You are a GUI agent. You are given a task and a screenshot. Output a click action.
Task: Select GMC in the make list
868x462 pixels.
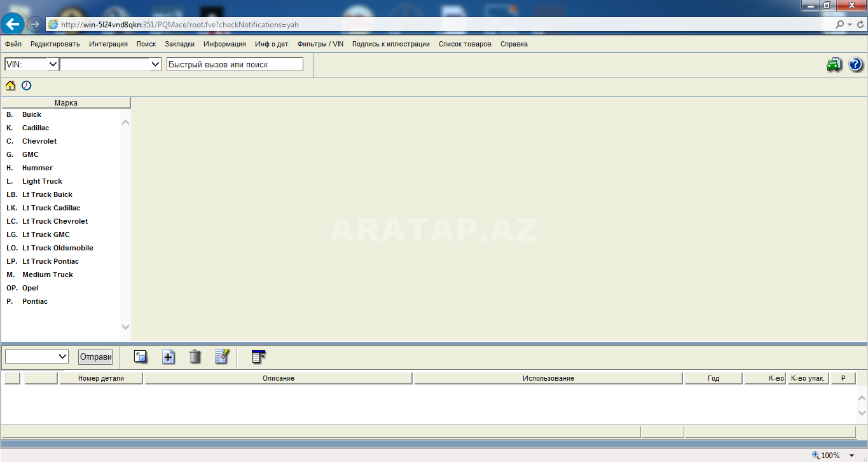point(31,154)
